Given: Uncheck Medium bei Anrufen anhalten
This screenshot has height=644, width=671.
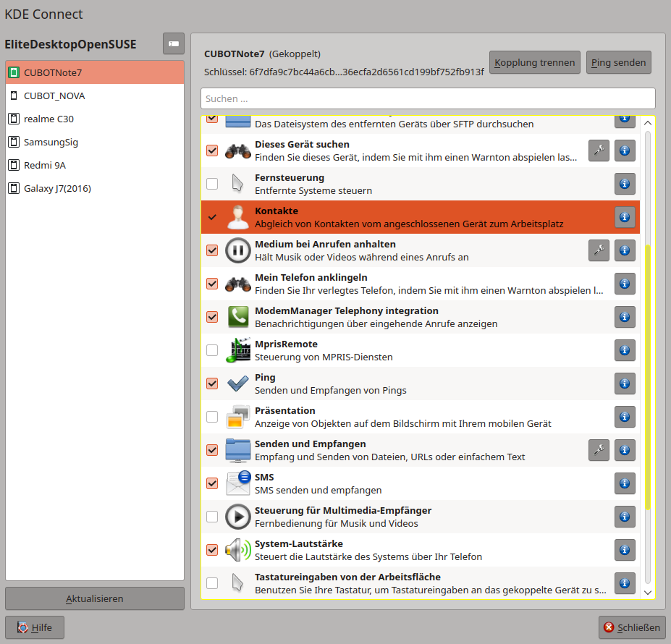Looking at the screenshot, I should click(212, 250).
